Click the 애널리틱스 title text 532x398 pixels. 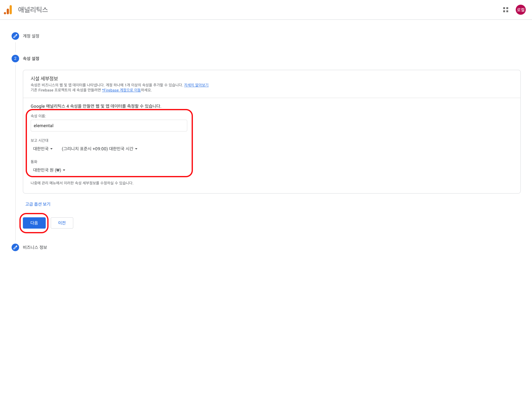point(33,10)
